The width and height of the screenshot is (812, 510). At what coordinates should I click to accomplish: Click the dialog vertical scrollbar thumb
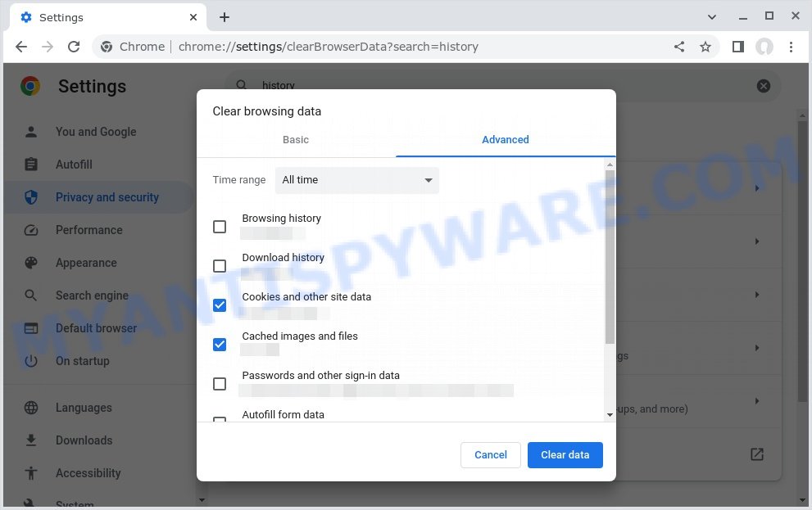pos(610,257)
